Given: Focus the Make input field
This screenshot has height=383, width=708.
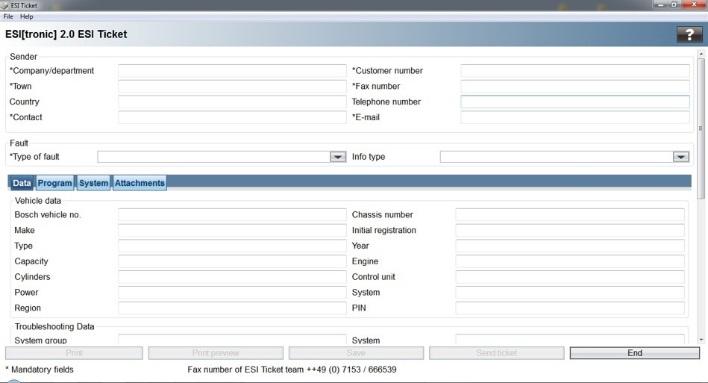Looking at the screenshot, I should pyautogui.click(x=232, y=230).
